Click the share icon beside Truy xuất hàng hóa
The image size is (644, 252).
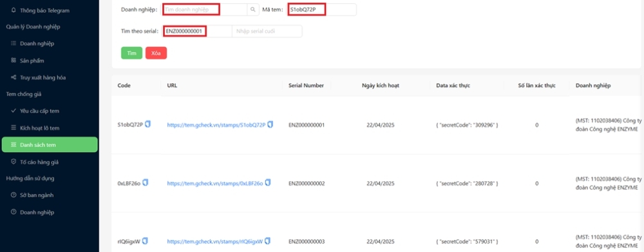[x=13, y=77]
